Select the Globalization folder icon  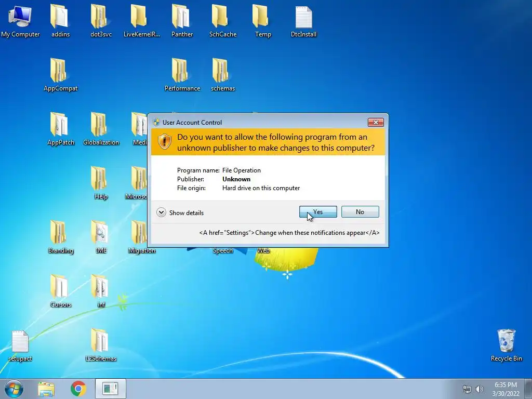[101, 129]
